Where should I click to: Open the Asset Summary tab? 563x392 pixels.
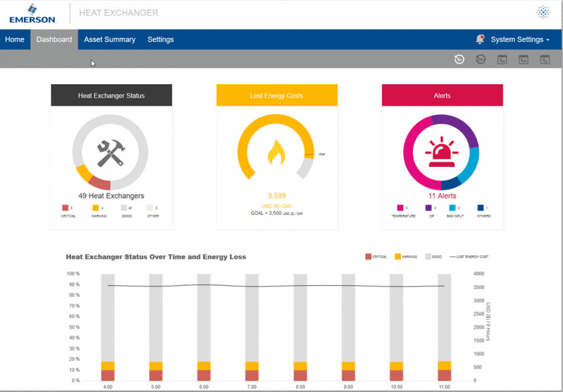click(110, 39)
